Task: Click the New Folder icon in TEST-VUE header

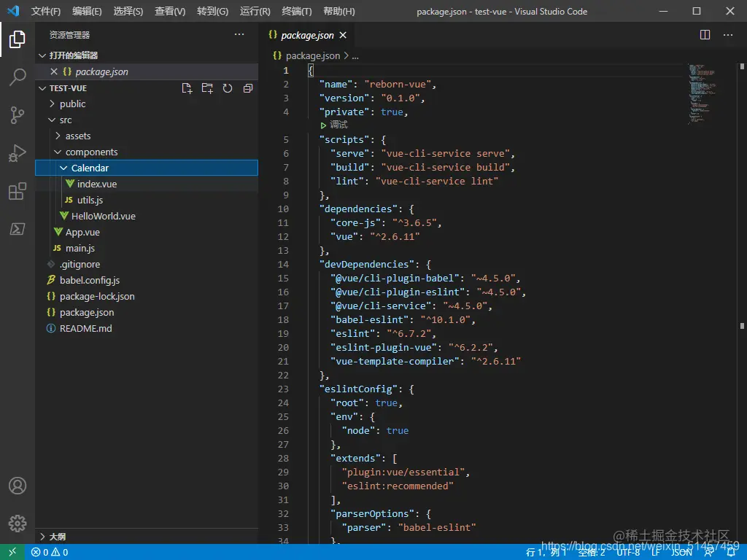Action: coord(206,88)
